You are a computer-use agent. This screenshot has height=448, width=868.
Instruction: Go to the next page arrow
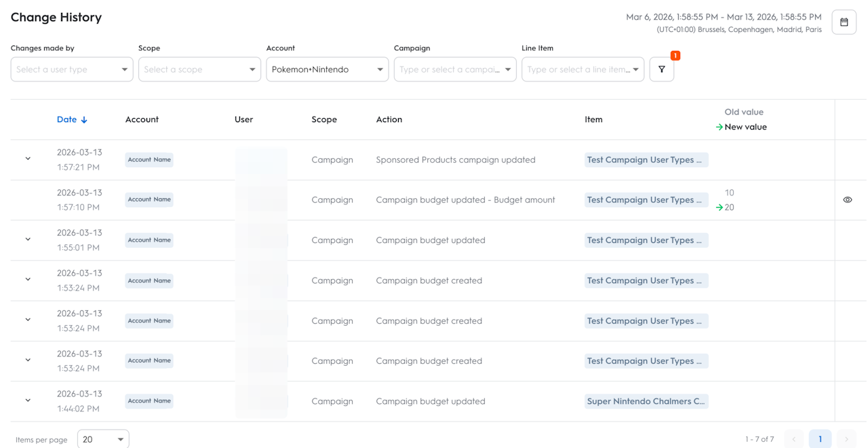point(846,439)
